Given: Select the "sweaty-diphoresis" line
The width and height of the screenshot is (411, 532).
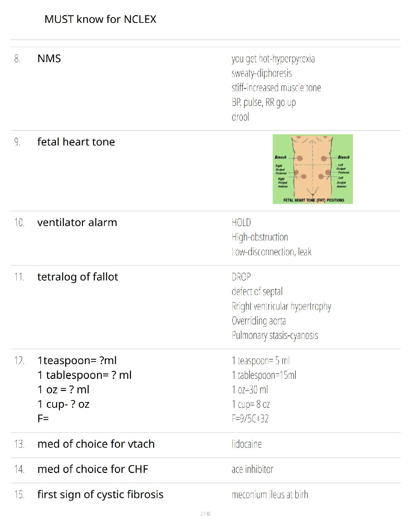Looking at the screenshot, I should (x=262, y=73).
